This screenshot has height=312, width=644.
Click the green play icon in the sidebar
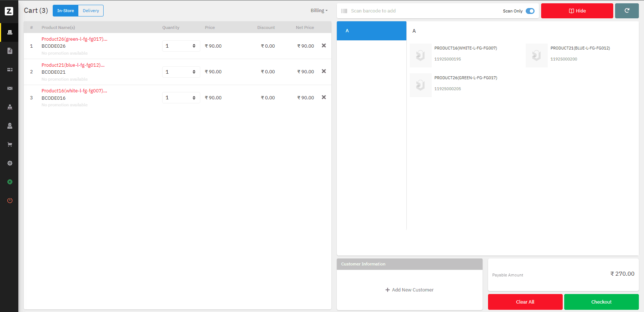[x=10, y=182]
